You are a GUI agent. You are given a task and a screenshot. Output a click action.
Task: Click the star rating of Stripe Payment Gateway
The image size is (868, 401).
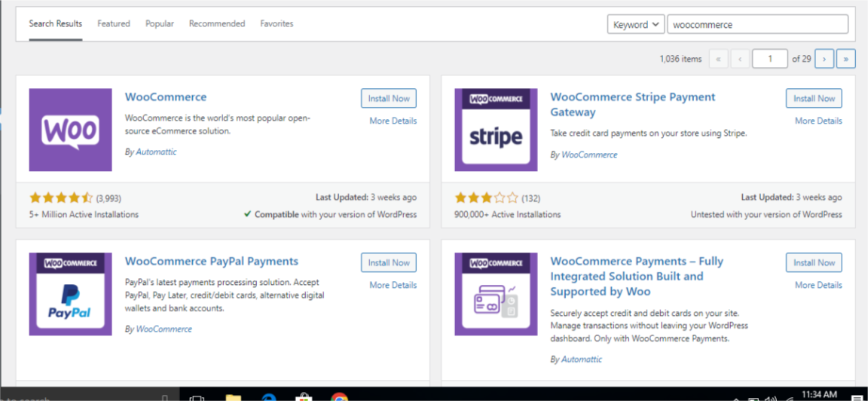pyautogui.click(x=486, y=197)
